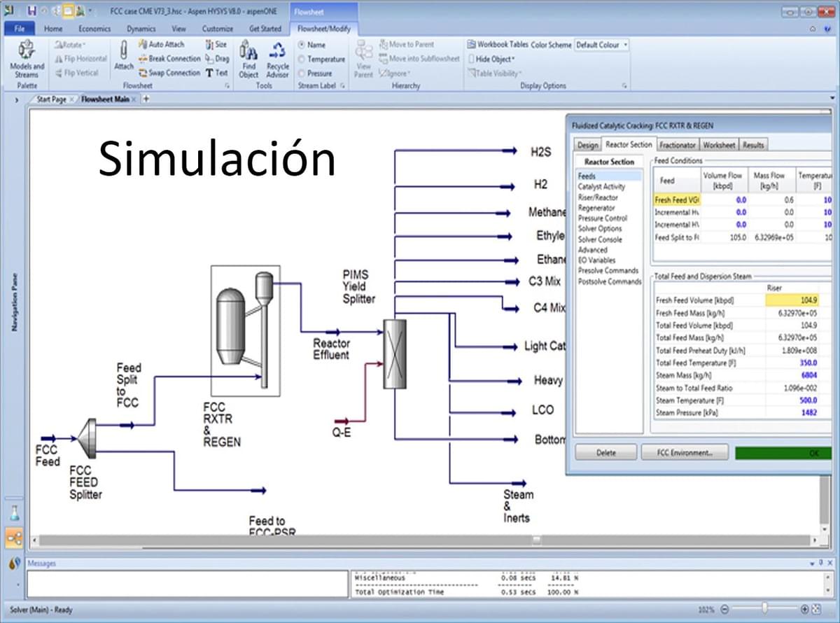Expand the Navigation Pane chevron
Viewport: 840px width, 623px height.
pyautogui.click(x=16, y=100)
